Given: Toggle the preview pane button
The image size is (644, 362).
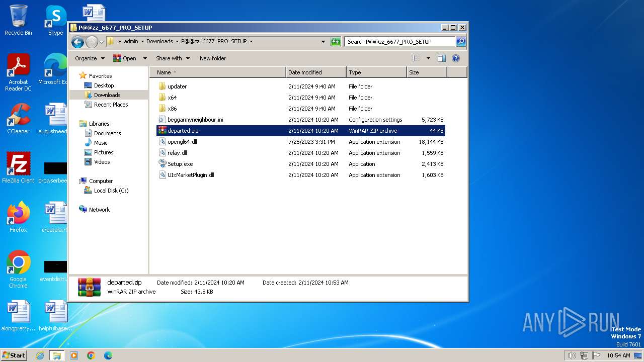Looking at the screenshot, I should point(442,58).
